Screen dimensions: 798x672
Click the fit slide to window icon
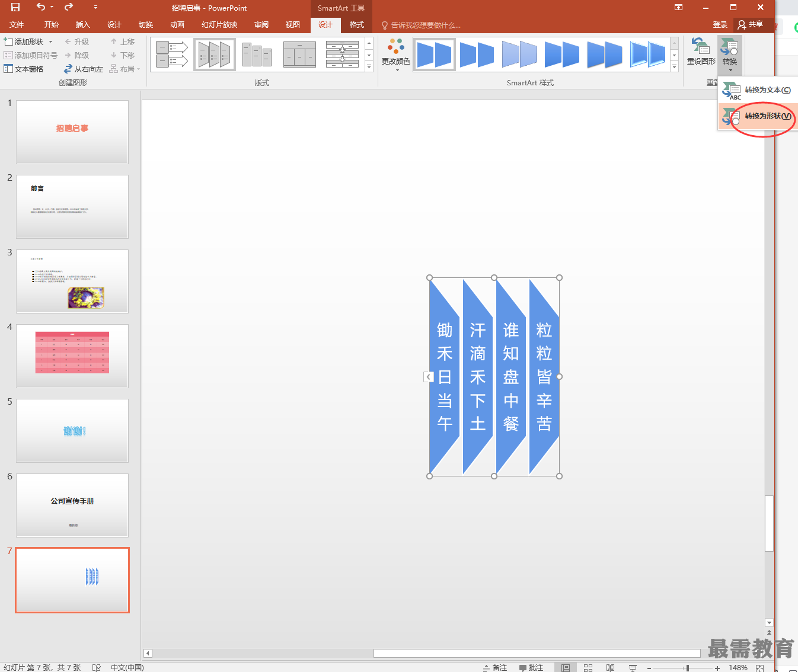pyautogui.click(x=760, y=668)
